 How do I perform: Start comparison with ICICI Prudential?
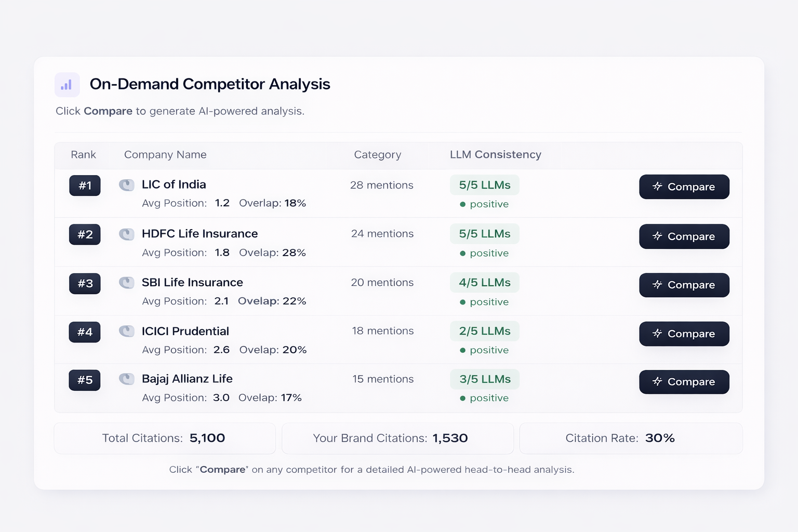pos(684,334)
